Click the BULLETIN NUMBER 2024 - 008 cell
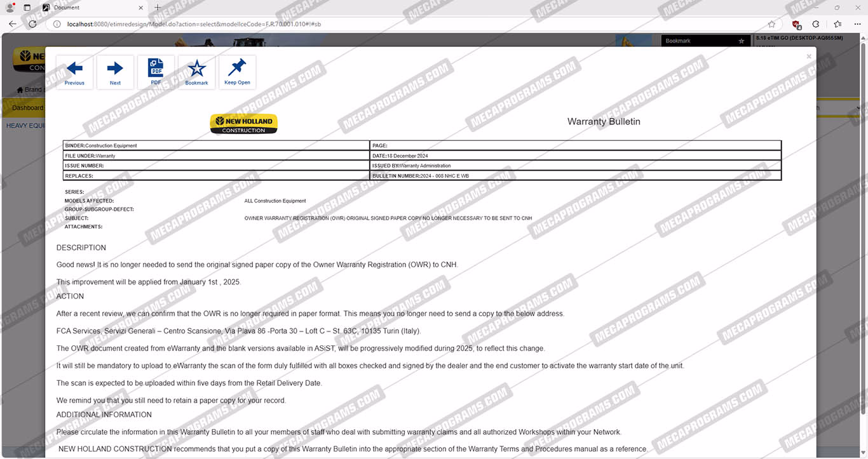 576,176
